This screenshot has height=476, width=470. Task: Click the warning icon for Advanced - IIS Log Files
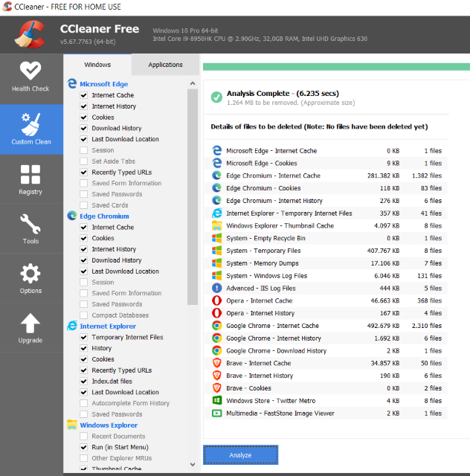coord(217,288)
